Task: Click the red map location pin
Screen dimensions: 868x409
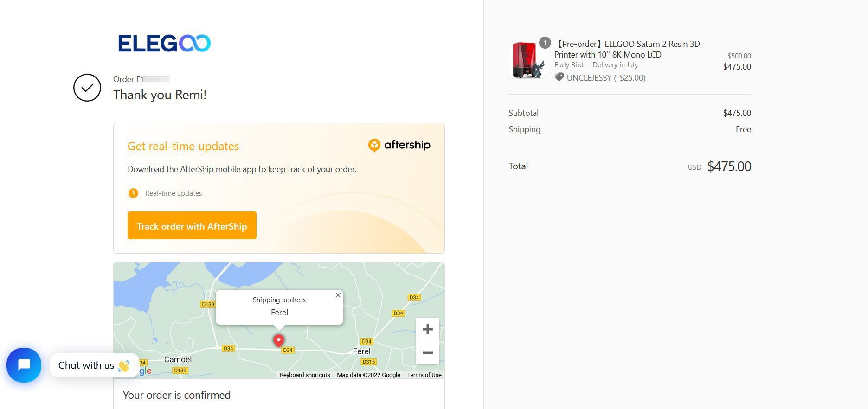Action: click(278, 340)
